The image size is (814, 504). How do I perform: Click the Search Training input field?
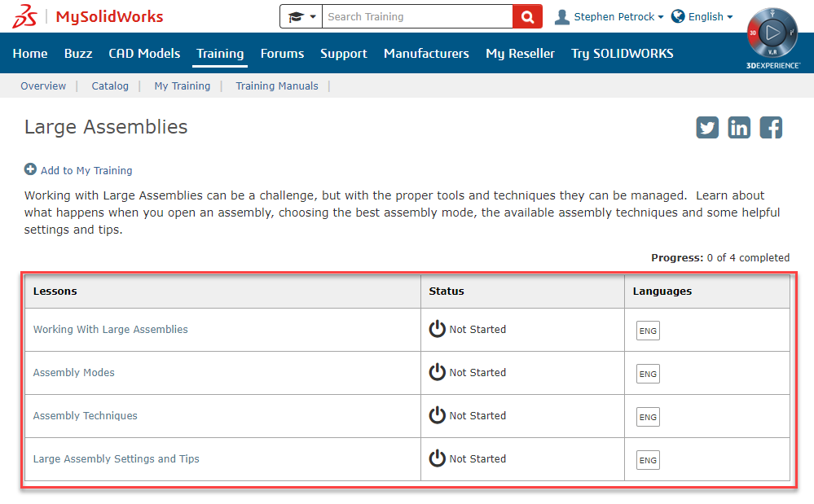[x=417, y=16]
